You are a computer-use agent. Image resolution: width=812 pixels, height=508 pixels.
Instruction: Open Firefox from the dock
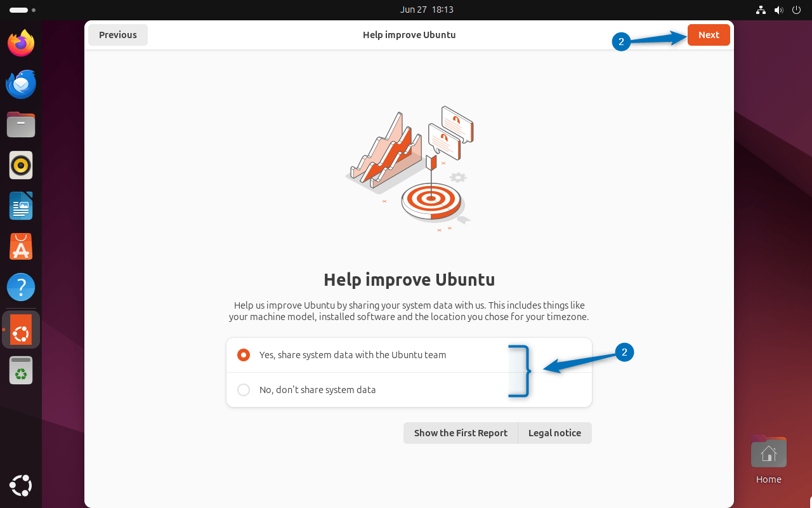pos(20,43)
